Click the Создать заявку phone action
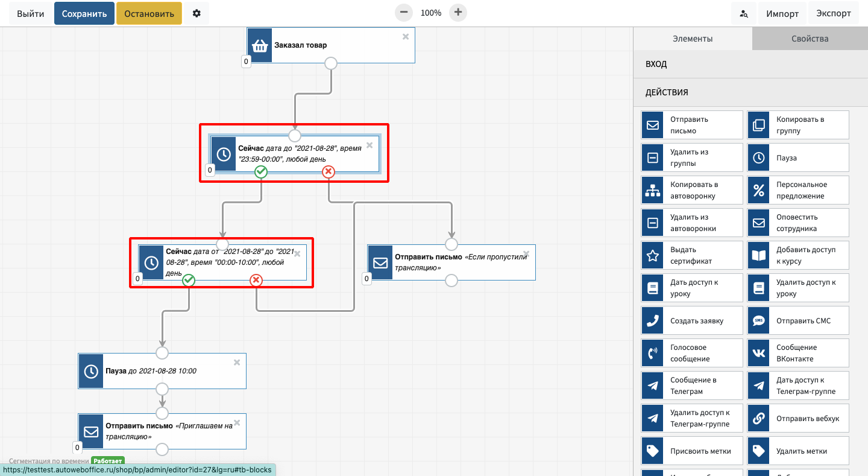 click(x=691, y=321)
